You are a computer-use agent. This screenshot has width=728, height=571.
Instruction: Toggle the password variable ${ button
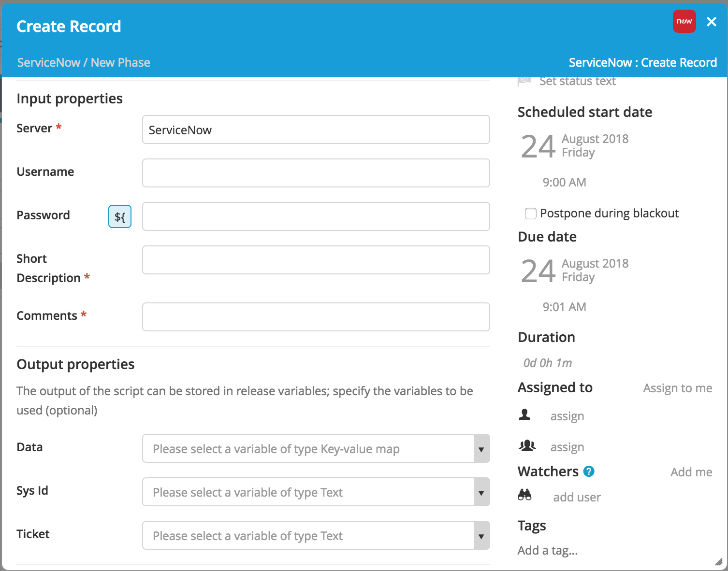point(120,216)
